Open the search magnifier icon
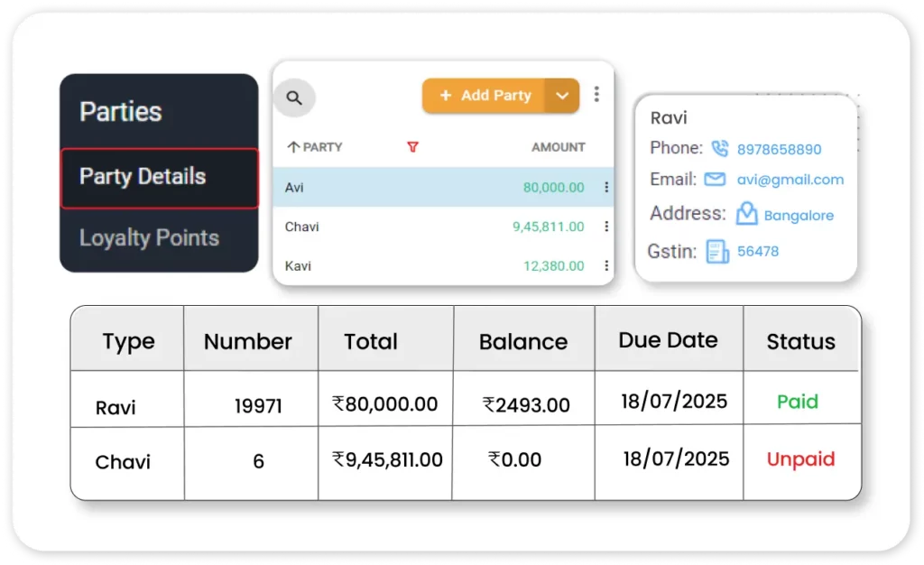The width and height of the screenshot is (924, 565). [x=294, y=95]
